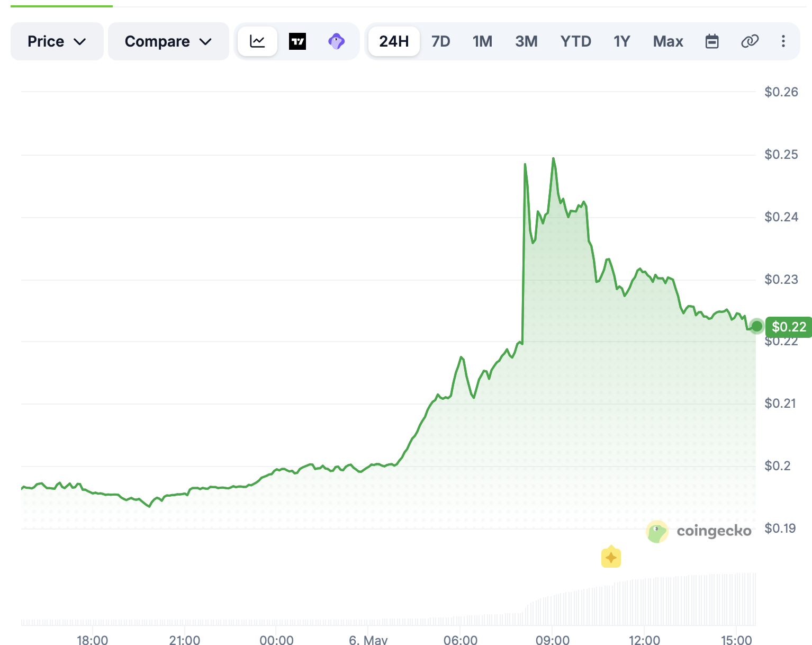Click the $0.21 y-axis label
This screenshot has height=645, width=812.
click(780, 404)
